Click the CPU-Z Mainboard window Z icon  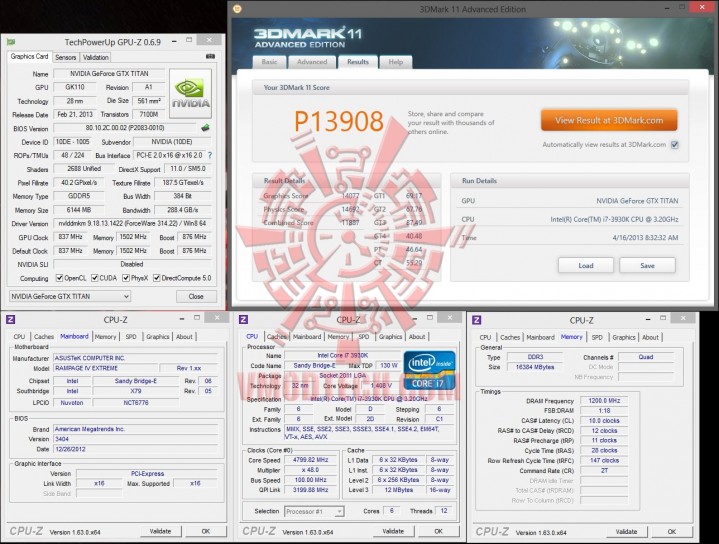(11, 320)
